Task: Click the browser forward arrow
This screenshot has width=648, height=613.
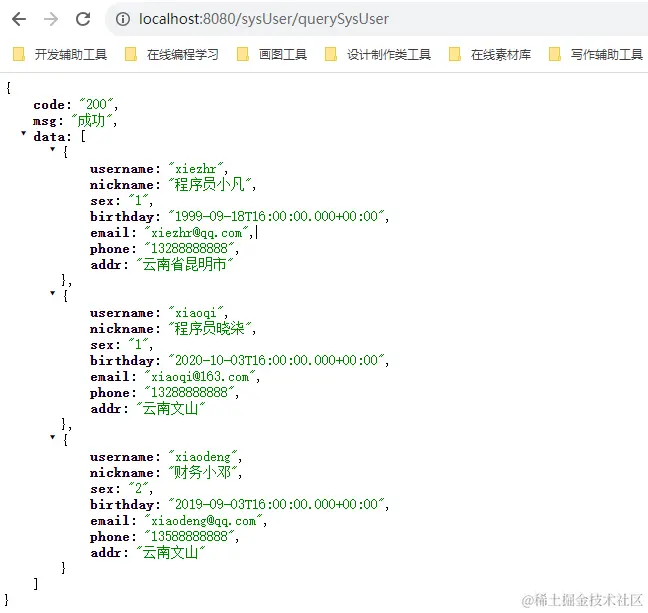Action: (51, 19)
